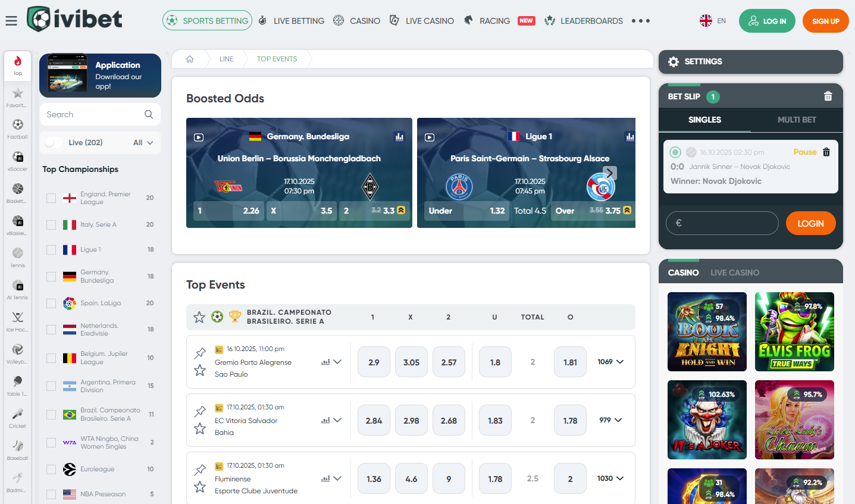The image size is (855, 504).
Task: Check the England Premier League checkbox
Action: click(51, 198)
